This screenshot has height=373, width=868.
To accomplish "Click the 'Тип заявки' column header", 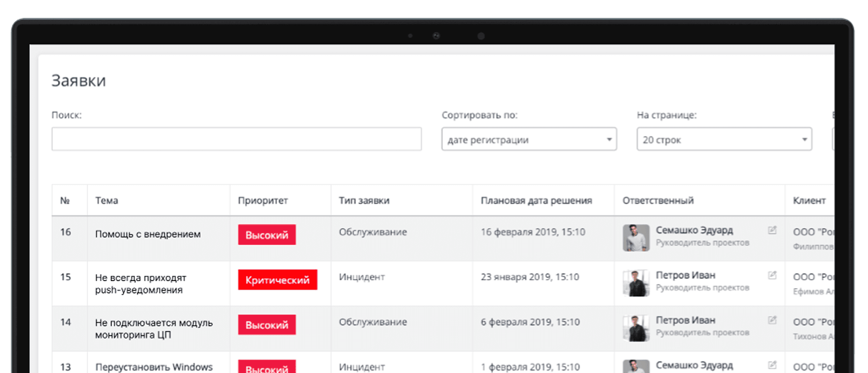I will 364,201.
